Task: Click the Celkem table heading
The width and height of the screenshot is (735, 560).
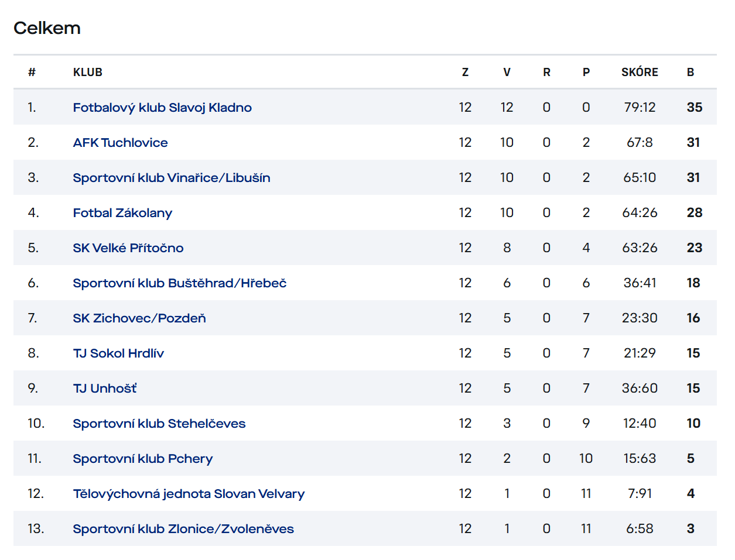Action: coord(47,28)
